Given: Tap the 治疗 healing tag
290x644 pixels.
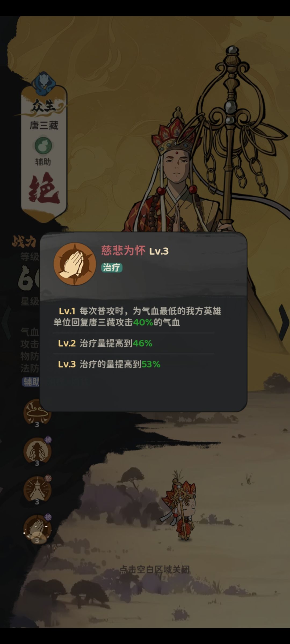Looking at the screenshot, I should point(112,268).
